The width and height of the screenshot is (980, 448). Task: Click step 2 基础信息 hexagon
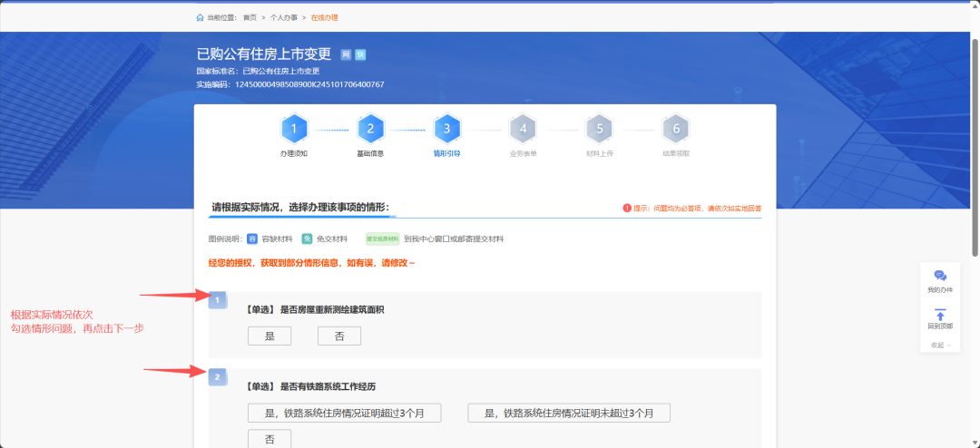click(x=370, y=130)
